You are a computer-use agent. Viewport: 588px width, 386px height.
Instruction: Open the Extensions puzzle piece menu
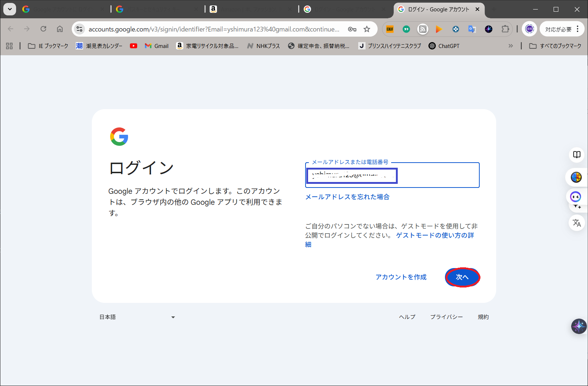pyautogui.click(x=505, y=29)
